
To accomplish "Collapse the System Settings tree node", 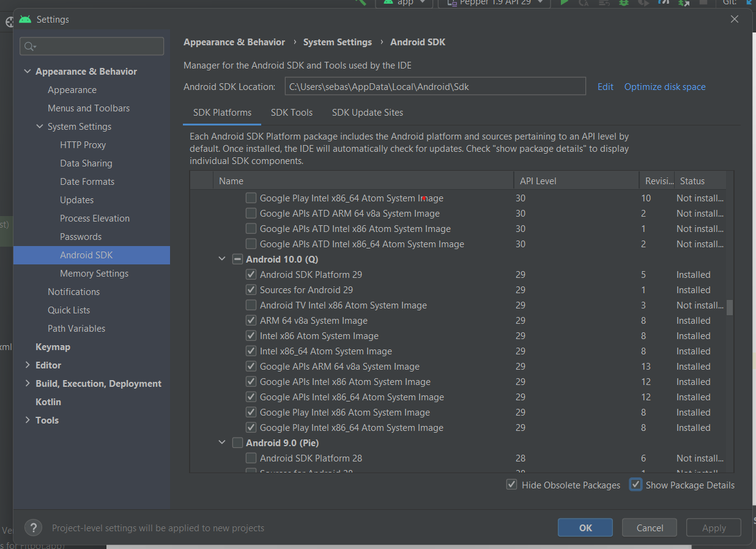I will (x=40, y=127).
